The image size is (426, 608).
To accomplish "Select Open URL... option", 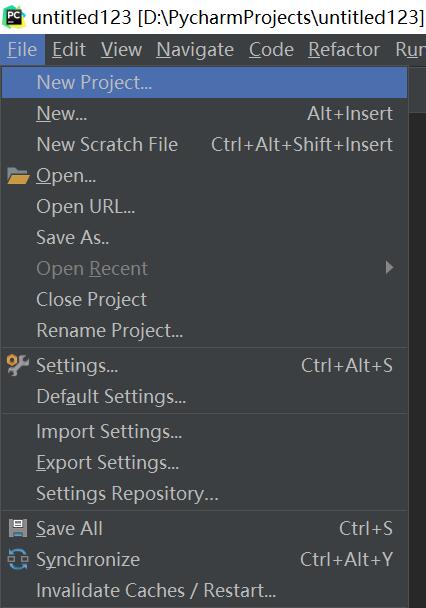I will (x=204, y=207).
